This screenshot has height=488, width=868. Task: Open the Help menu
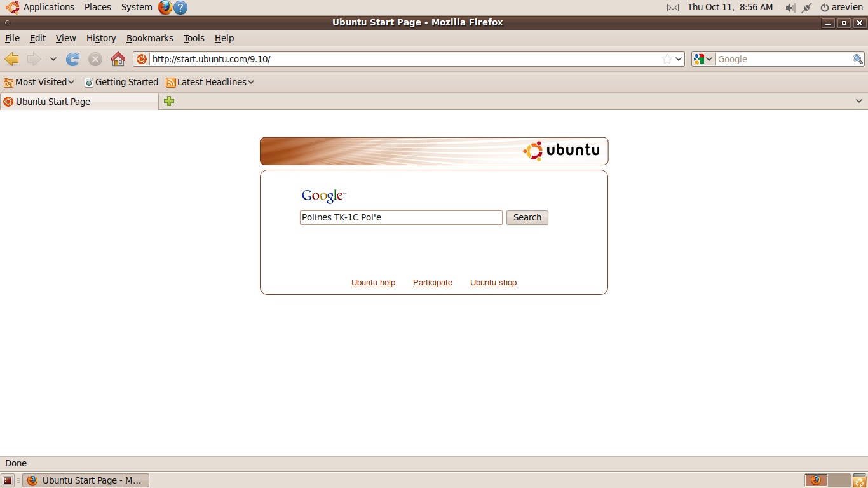click(x=224, y=38)
